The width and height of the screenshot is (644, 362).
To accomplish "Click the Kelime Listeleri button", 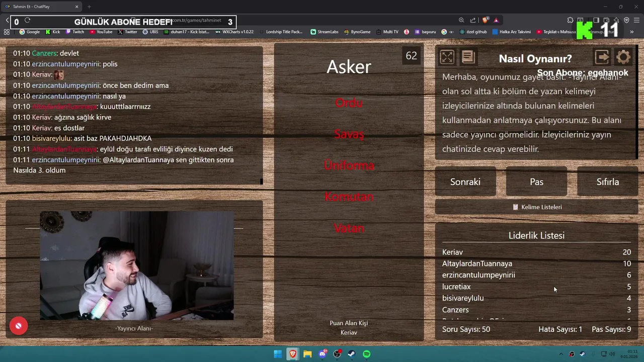I will click(536, 207).
